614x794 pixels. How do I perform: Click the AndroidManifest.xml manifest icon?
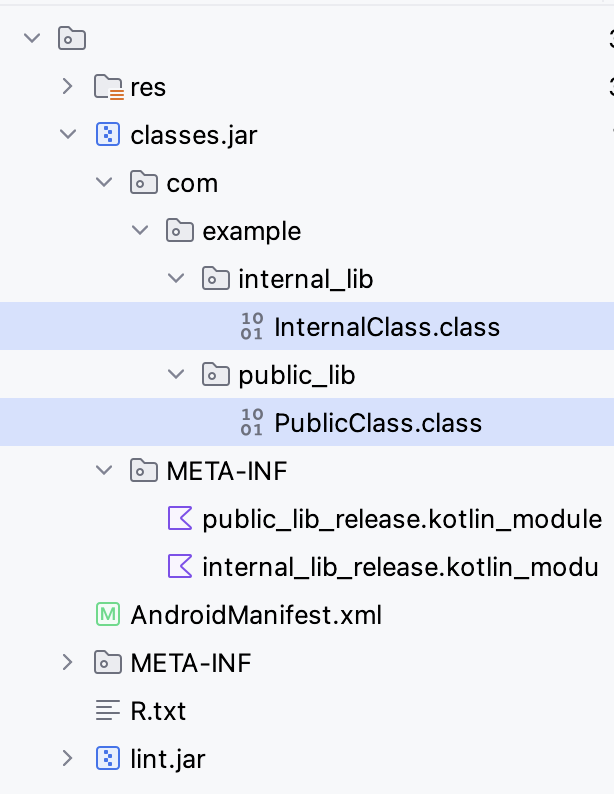pos(108,614)
